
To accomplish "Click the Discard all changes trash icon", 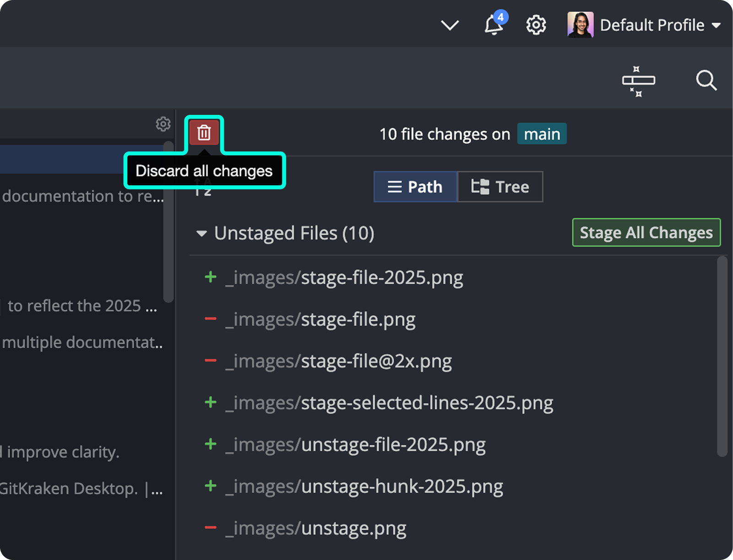I will [204, 132].
